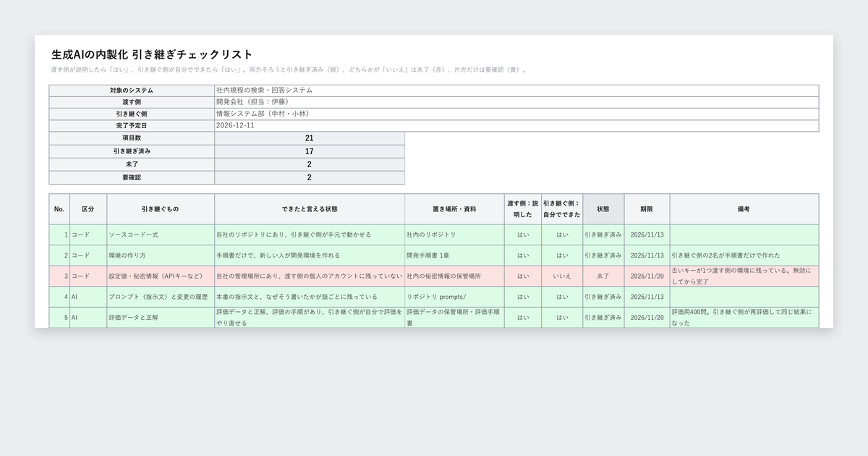Select the 備考 column header
868x456 pixels.
tap(744, 209)
